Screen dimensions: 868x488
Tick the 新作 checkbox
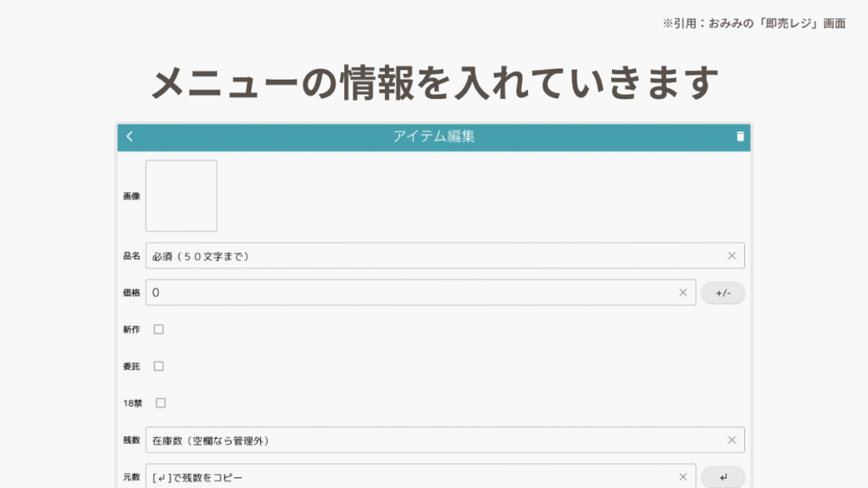coord(159,330)
